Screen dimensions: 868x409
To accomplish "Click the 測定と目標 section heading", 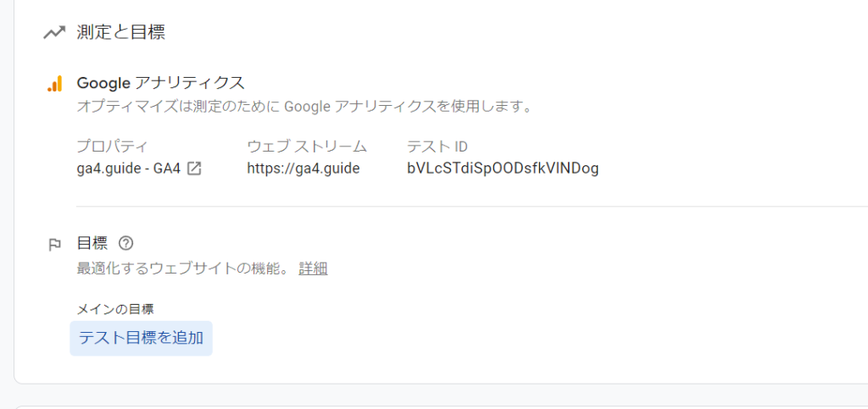I will 120,32.
